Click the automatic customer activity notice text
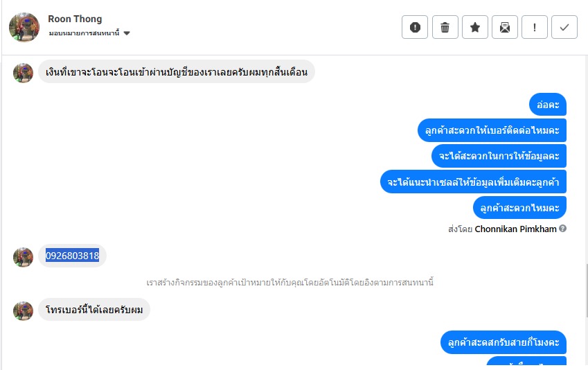The image size is (588, 370). click(x=290, y=283)
